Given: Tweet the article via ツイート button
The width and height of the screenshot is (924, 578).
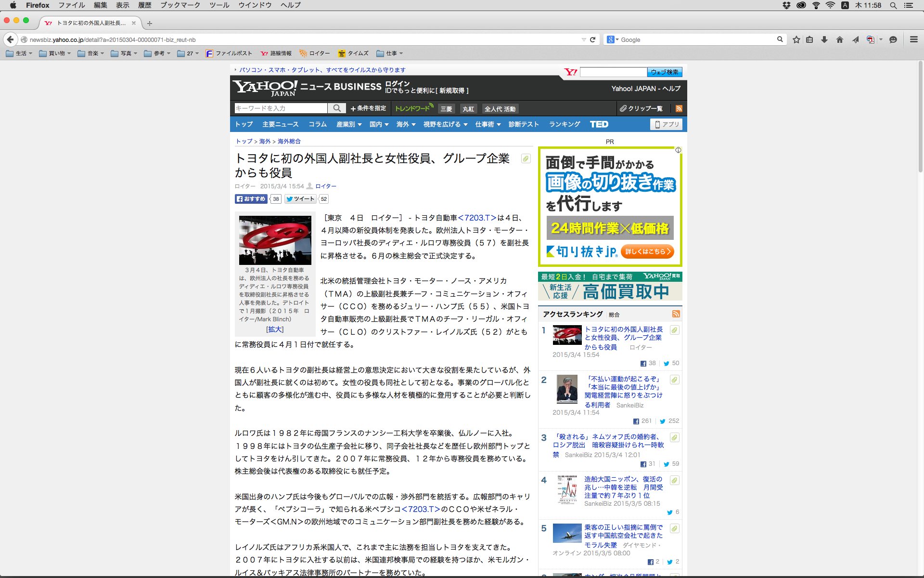Looking at the screenshot, I should tap(300, 199).
